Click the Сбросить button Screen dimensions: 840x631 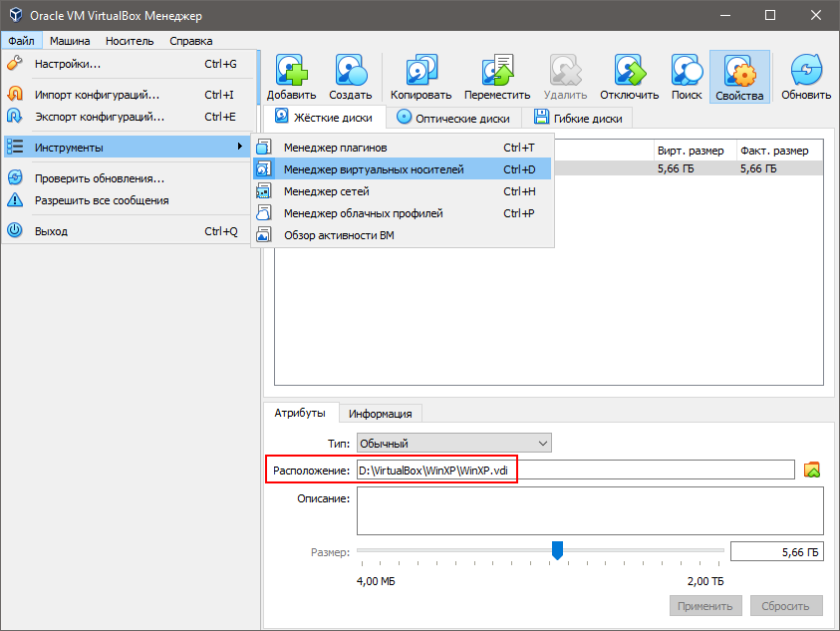(x=786, y=606)
